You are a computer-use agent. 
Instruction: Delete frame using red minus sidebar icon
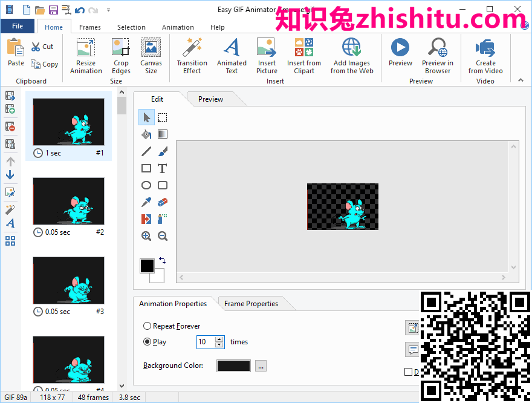[x=10, y=126]
